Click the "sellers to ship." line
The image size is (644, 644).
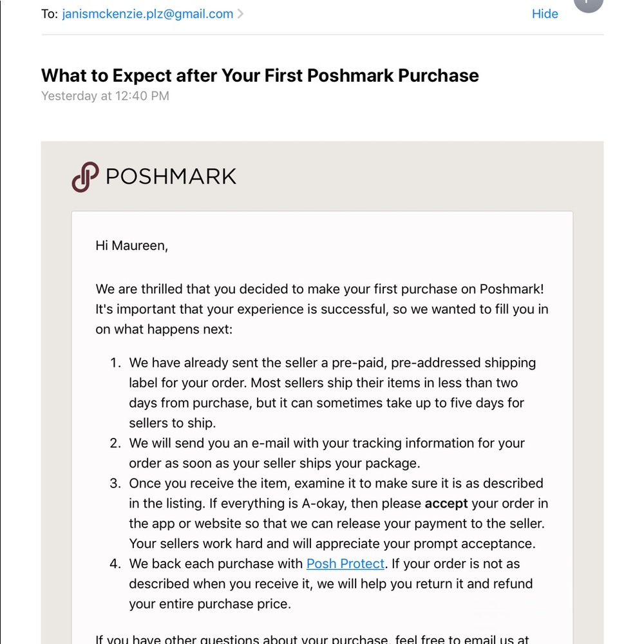point(173,423)
